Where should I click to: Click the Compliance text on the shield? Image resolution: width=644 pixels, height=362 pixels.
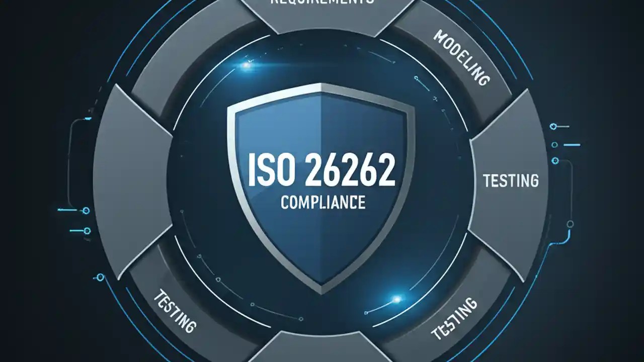point(322,202)
